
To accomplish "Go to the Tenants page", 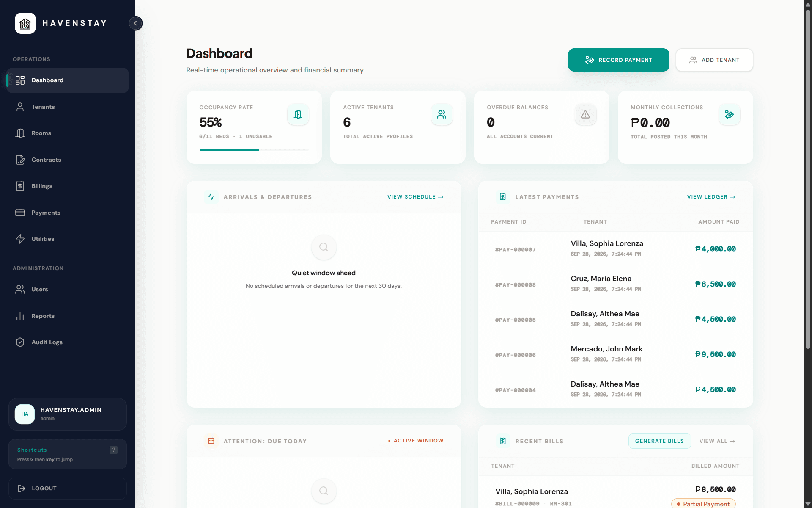I will tap(68, 107).
